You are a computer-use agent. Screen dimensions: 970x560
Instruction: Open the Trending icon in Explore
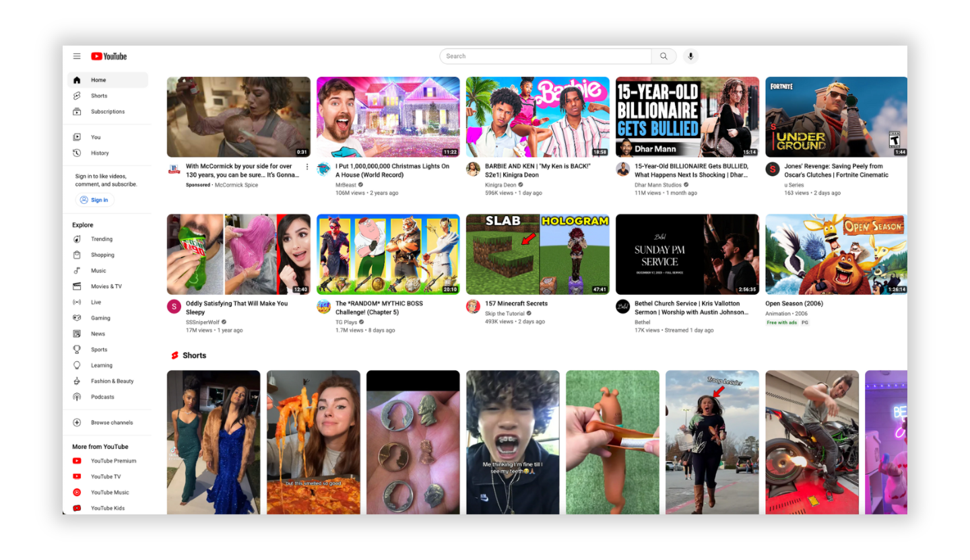coord(77,239)
